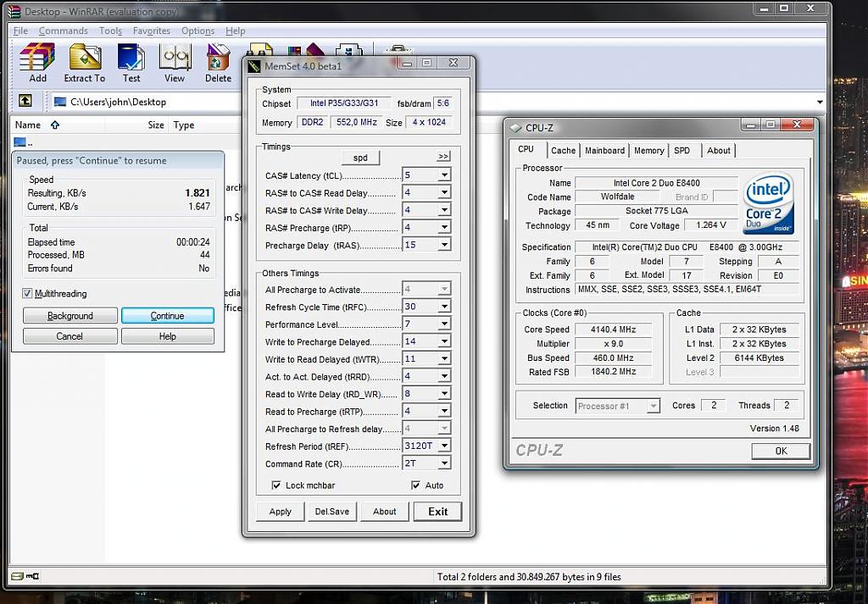The height and width of the screenshot is (604, 868).
Task: Toggle the Auto checkbox in MemSet
Action: (x=415, y=485)
